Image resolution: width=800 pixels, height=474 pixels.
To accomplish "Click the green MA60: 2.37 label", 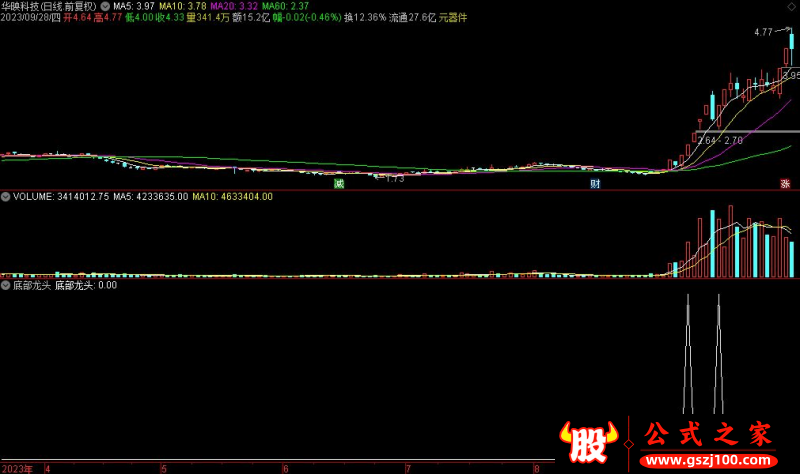I will [x=285, y=6].
